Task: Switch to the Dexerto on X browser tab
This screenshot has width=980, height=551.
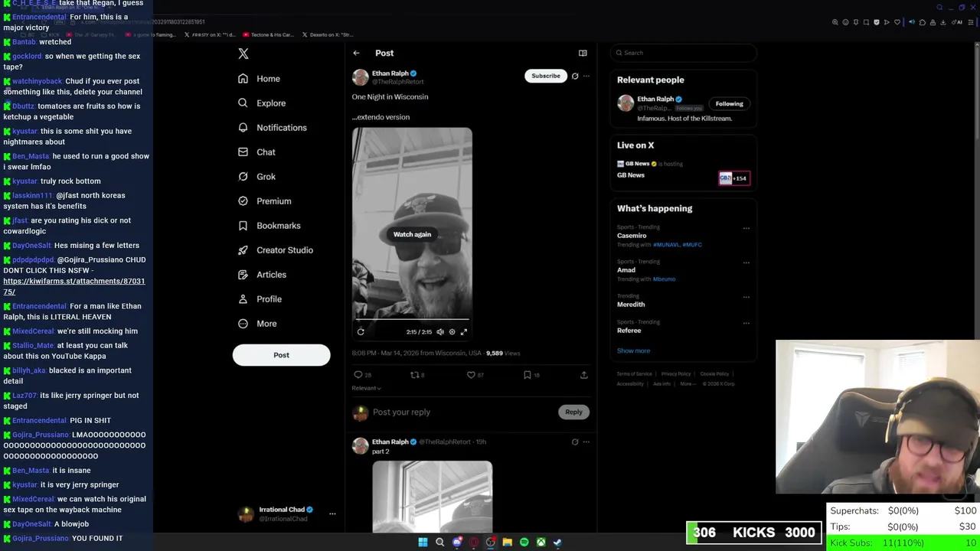Action: point(328,34)
